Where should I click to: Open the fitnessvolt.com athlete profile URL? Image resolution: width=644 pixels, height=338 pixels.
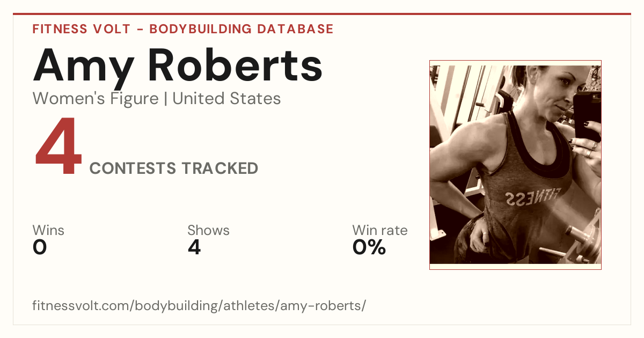click(x=199, y=306)
